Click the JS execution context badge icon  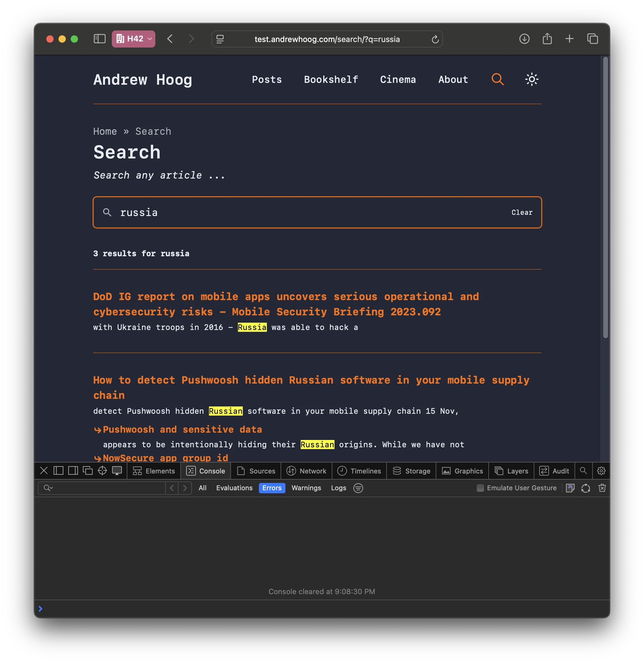click(x=570, y=488)
